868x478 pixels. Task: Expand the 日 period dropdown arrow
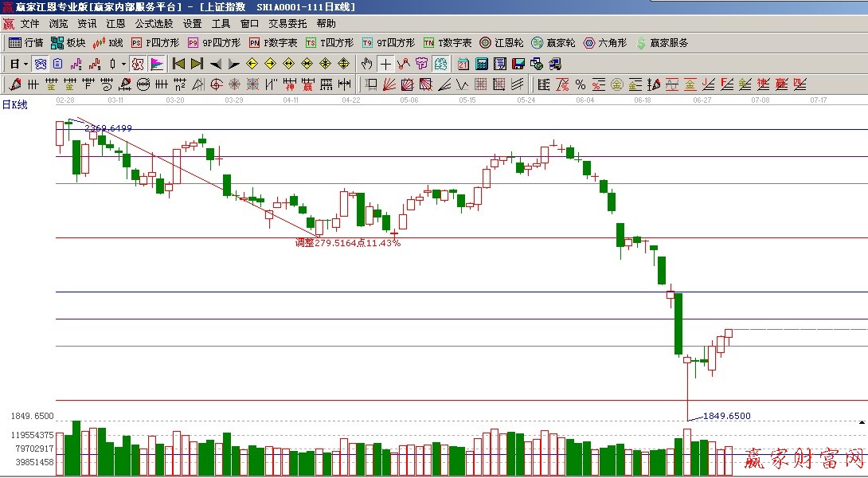pyautogui.click(x=25, y=64)
